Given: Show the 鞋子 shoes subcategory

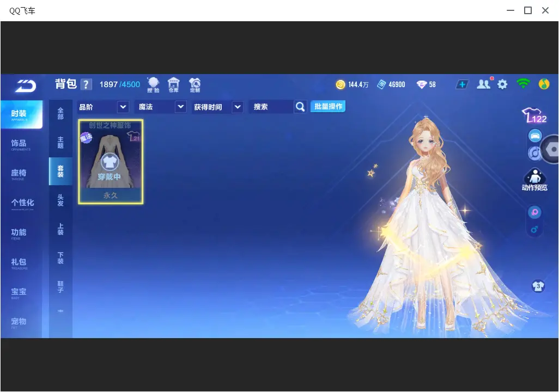Looking at the screenshot, I should pyautogui.click(x=60, y=287).
